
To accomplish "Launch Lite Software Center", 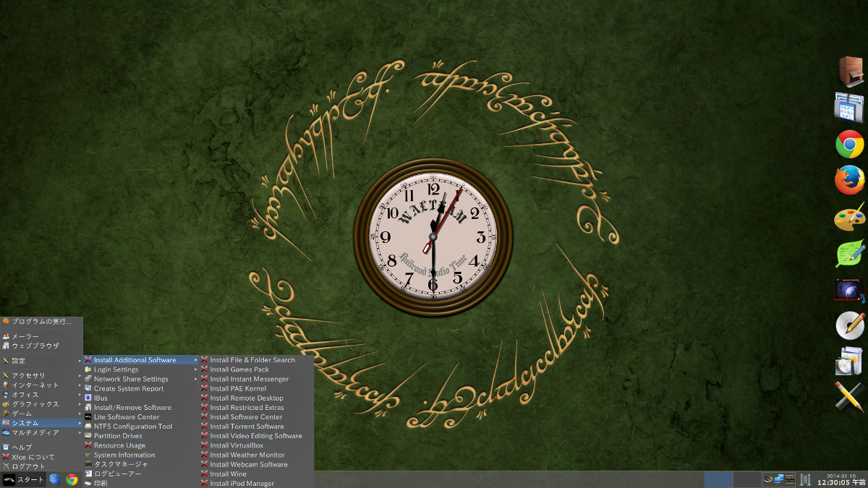I will click(141, 417).
